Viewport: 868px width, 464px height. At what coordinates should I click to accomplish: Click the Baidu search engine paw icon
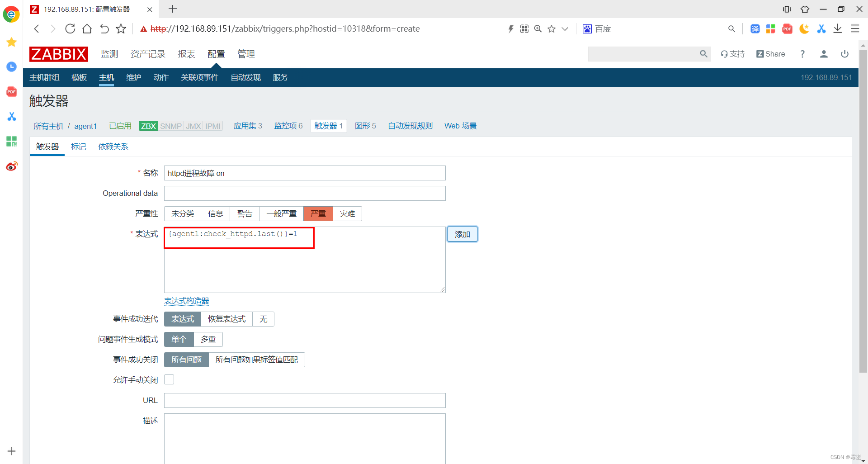coord(587,29)
